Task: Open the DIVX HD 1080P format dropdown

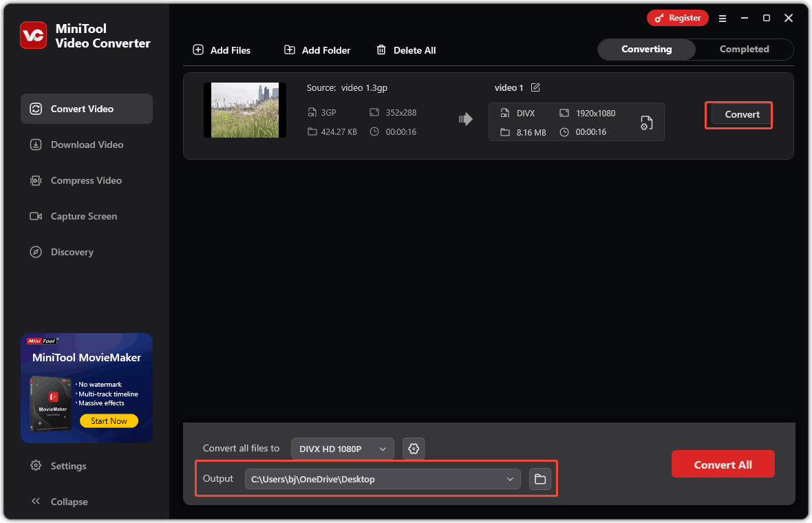Action: tap(342, 449)
